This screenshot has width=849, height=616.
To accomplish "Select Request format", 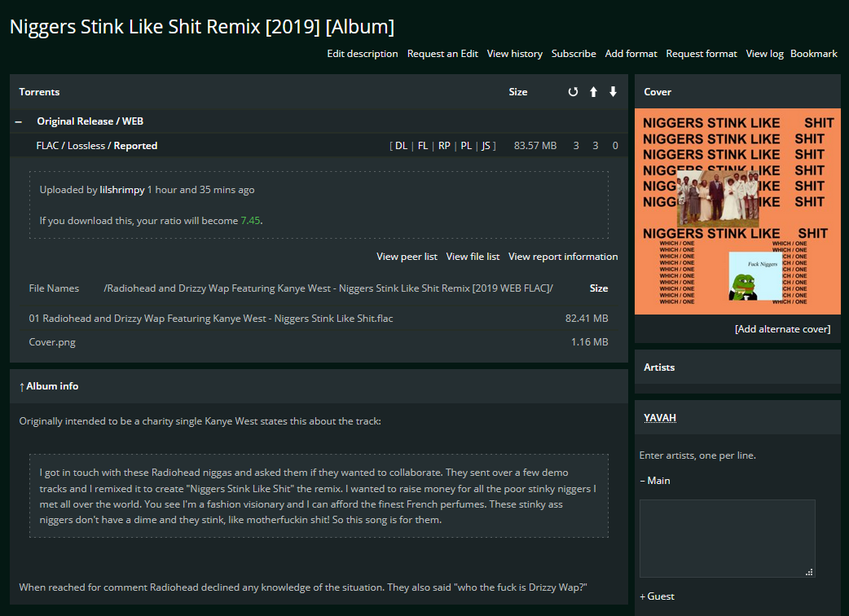I will (702, 54).
